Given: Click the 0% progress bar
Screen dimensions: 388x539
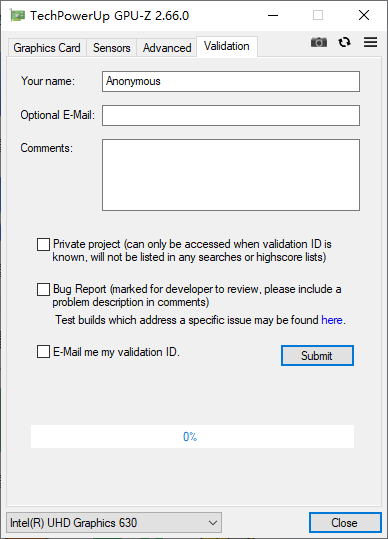Looking at the screenshot, I should coord(192,436).
